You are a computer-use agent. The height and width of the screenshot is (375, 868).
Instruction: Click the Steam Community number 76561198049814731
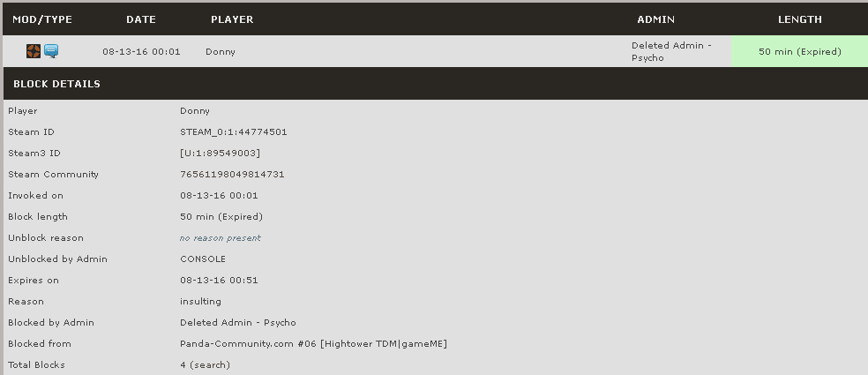[232, 174]
